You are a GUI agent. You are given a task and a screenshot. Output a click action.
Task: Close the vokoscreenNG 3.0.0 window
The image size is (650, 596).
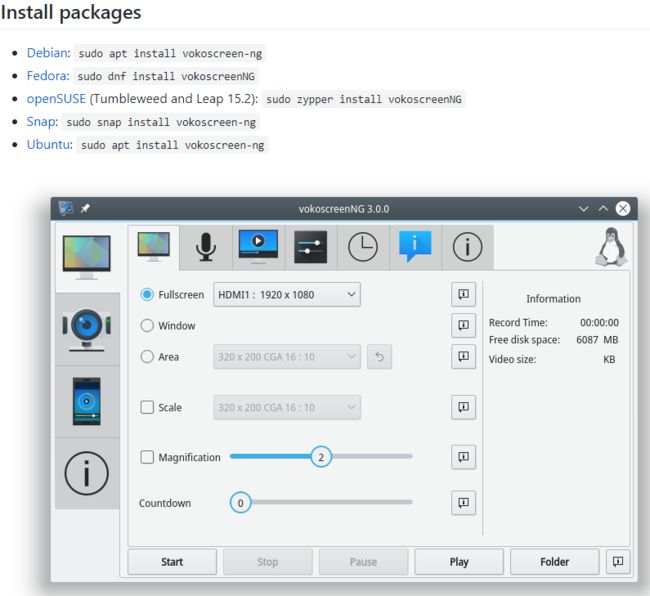tap(623, 208)
